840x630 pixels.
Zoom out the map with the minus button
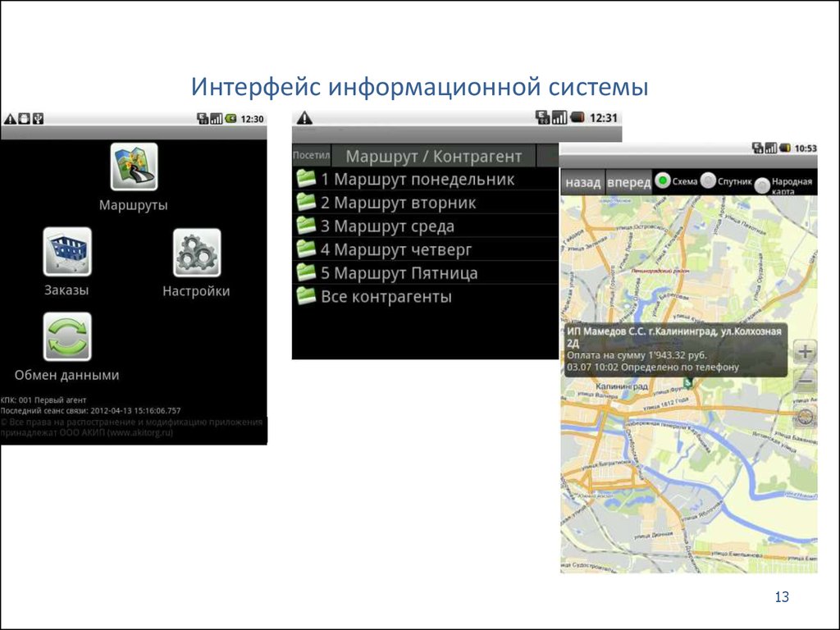tap(805, 381)
